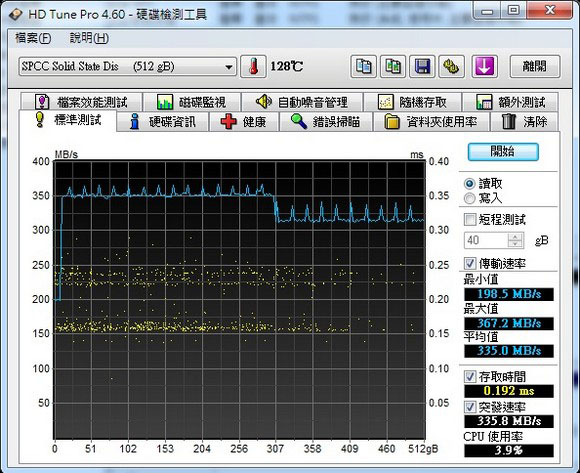Image resolution: width=580 pixels, height=473 pixels.
Task: Click the copy screenshot toolbar icon
Action: (x=393, y=67)
